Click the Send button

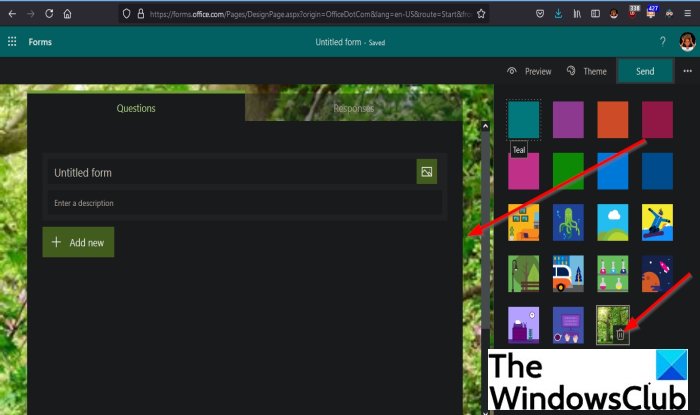coord(645,71)
